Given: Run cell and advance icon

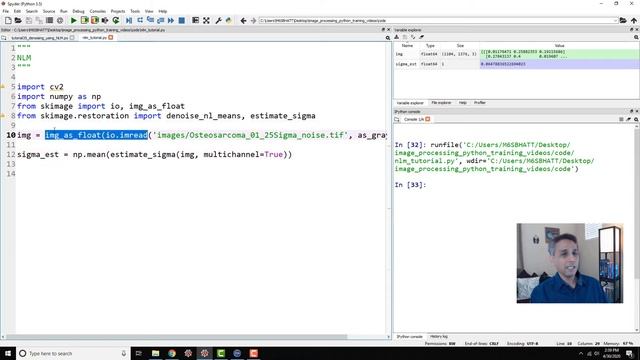Looking at the screenshot, I should [x=95, y=20].
